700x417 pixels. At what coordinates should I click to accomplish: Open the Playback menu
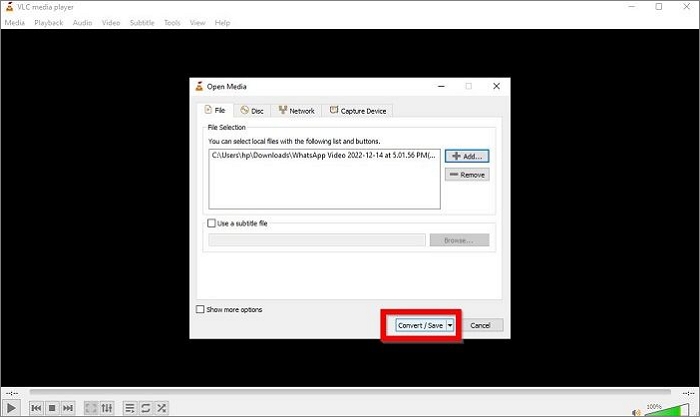[x=48, y=22]
